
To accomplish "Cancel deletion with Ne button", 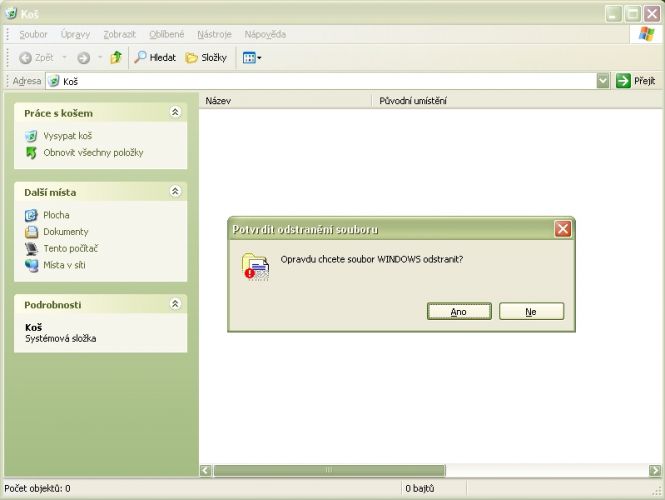I will [x=531, y=312].
